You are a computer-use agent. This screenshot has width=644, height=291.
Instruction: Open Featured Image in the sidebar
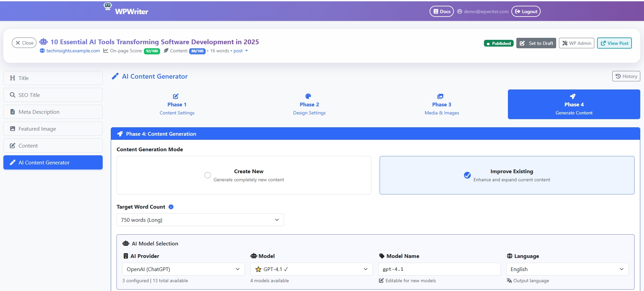53,129
